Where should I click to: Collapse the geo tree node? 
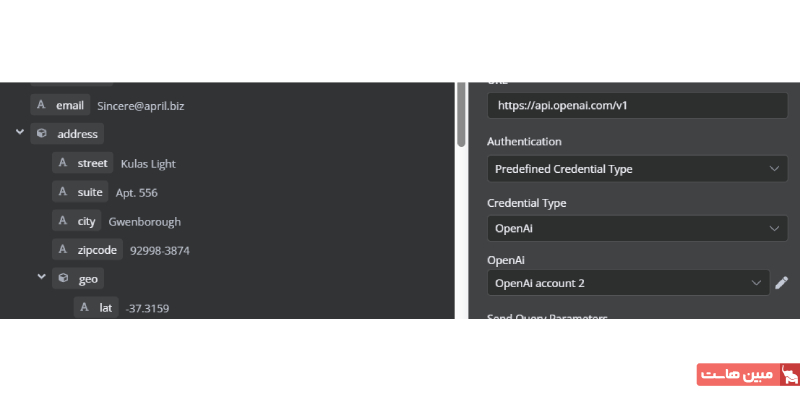point(41,277)
